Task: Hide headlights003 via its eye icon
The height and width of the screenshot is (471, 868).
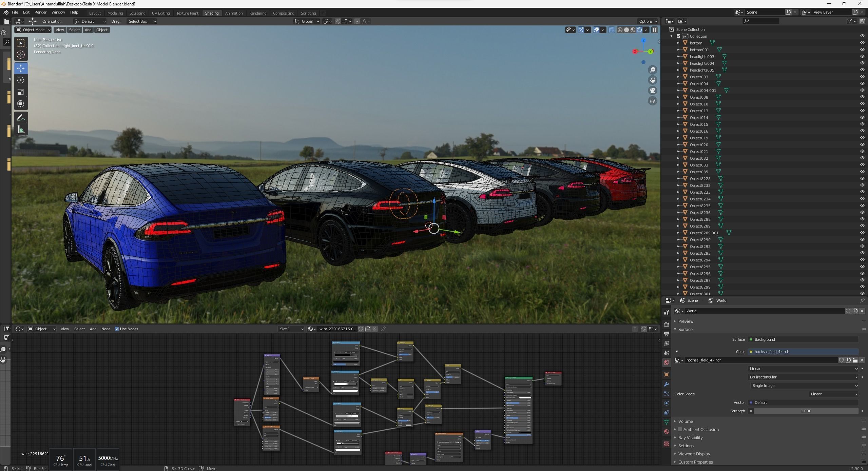Action: tap(862, 57)
